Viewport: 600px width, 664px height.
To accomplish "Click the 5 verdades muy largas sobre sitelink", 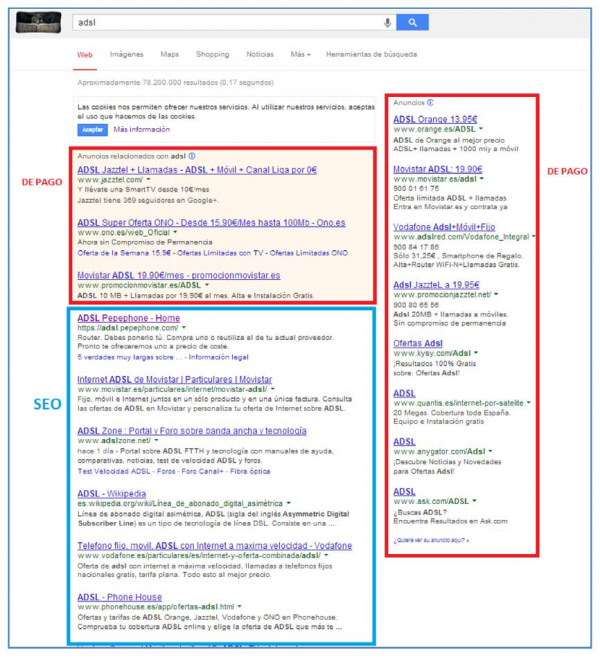I will 130,357.
